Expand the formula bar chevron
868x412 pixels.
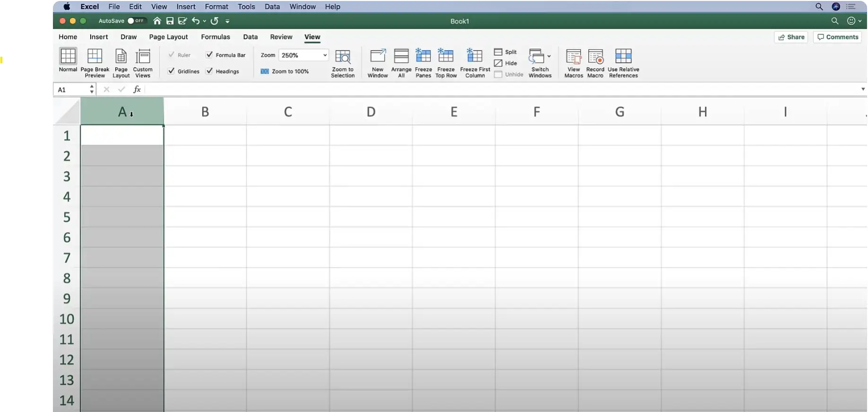point(863,89)
